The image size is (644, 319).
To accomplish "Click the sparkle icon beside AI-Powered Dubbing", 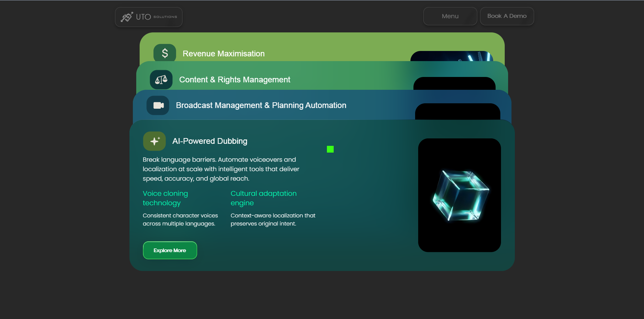I will tap(154, 141).
